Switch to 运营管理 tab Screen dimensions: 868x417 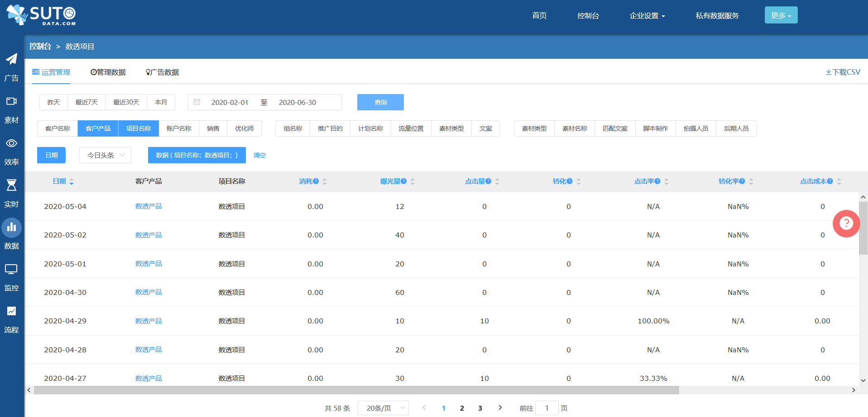tap(51, 72)
